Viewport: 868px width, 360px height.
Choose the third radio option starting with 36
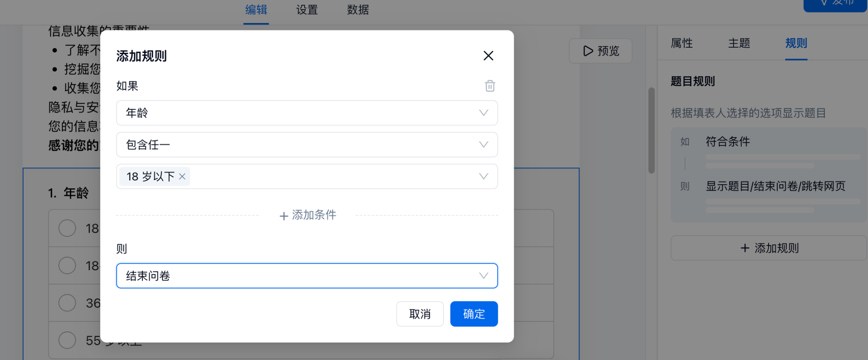(67, 303)
